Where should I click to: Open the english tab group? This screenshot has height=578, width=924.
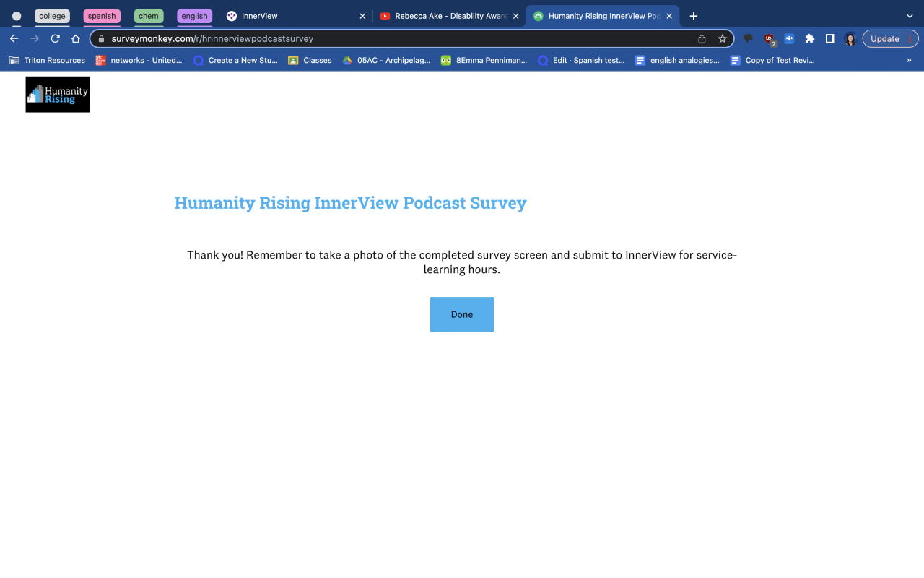point(194,16)
